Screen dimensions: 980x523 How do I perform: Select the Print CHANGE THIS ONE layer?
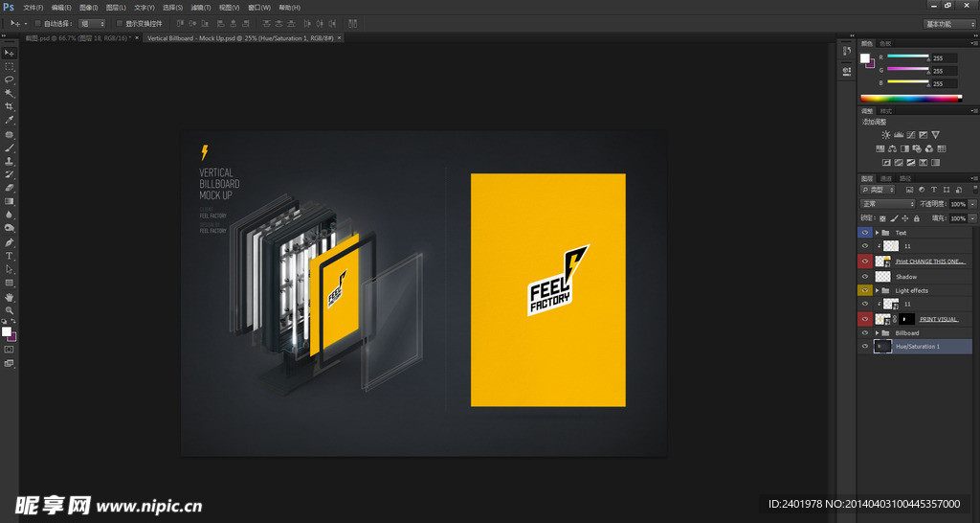pos(930,261)
